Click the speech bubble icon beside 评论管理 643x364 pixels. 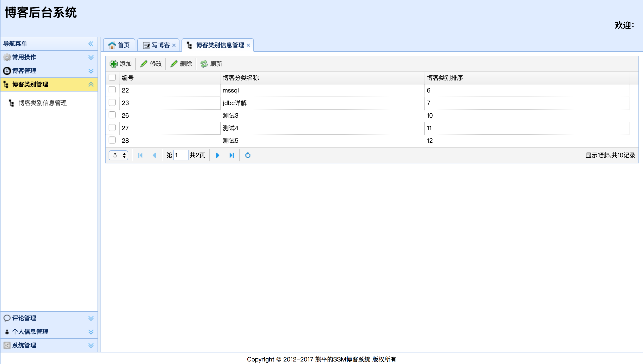(7, 318)
